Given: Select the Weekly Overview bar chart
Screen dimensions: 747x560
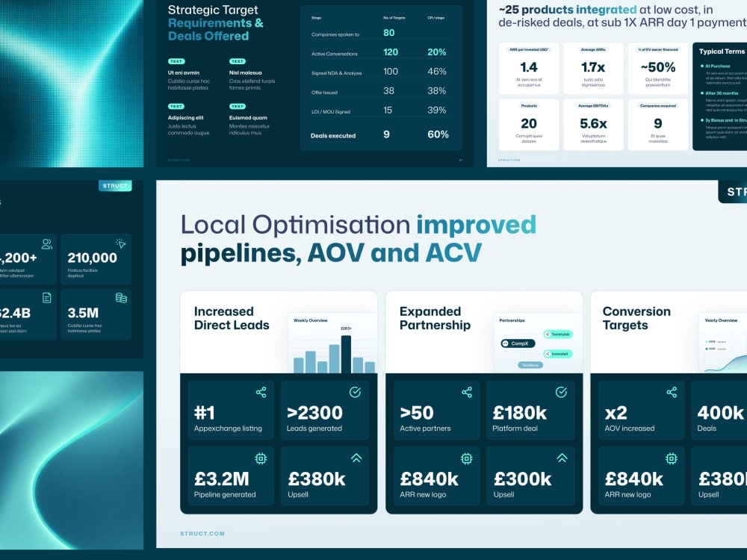Looking at the screenshot, I should pos(333,343).
